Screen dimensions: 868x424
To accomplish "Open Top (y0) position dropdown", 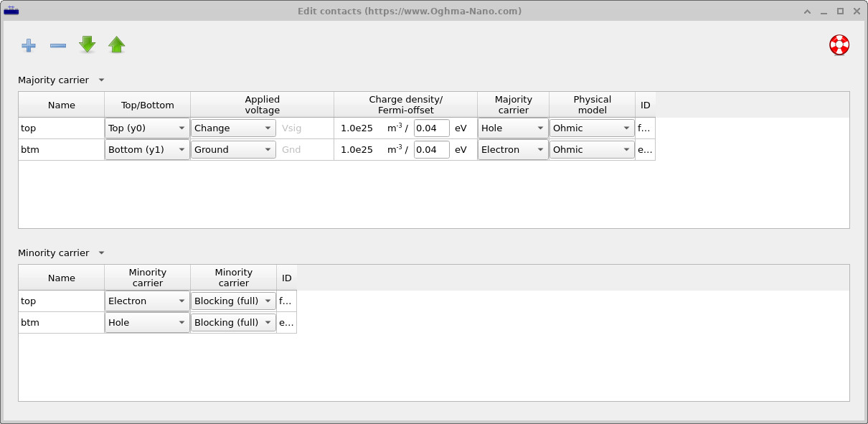I will [147, 128].
